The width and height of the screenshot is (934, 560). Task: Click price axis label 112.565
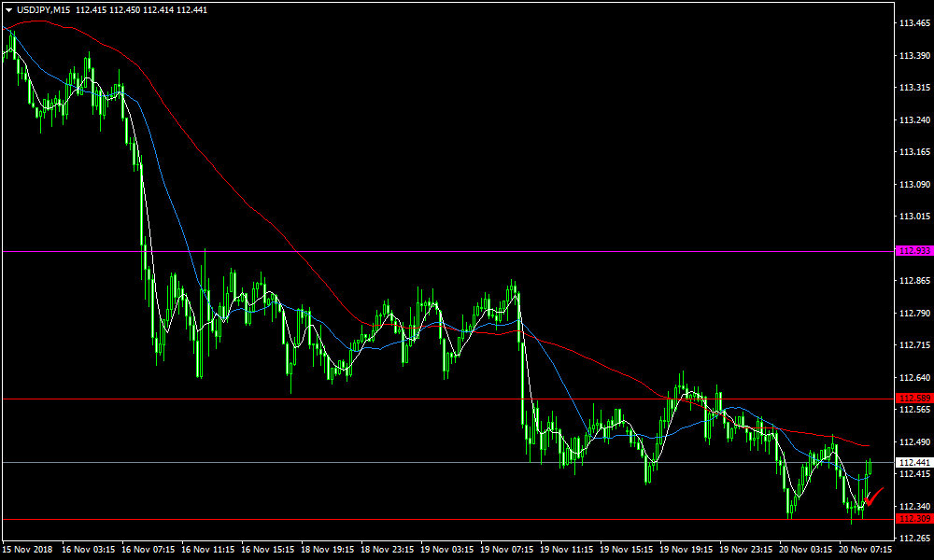coord(914,410)
